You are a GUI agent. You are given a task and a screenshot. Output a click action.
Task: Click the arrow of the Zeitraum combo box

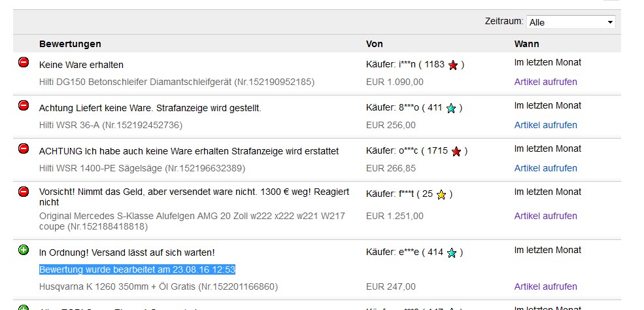coord(610,22)
